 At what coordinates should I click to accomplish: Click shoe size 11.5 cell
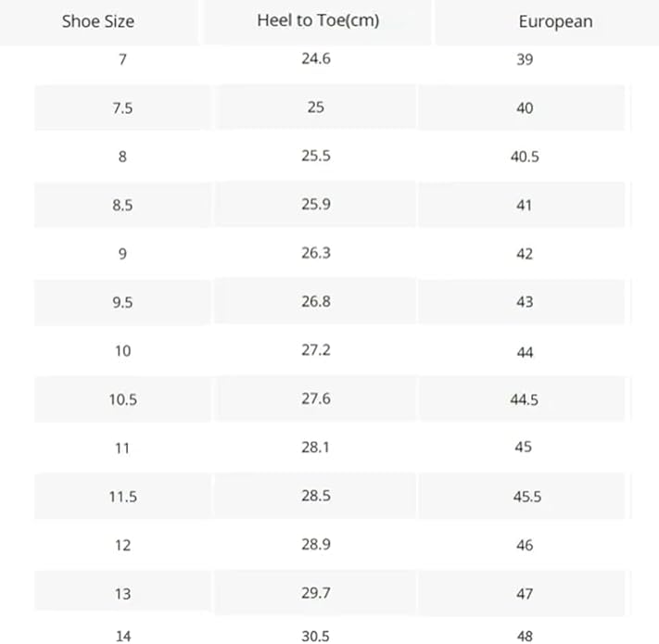[122, 497]
